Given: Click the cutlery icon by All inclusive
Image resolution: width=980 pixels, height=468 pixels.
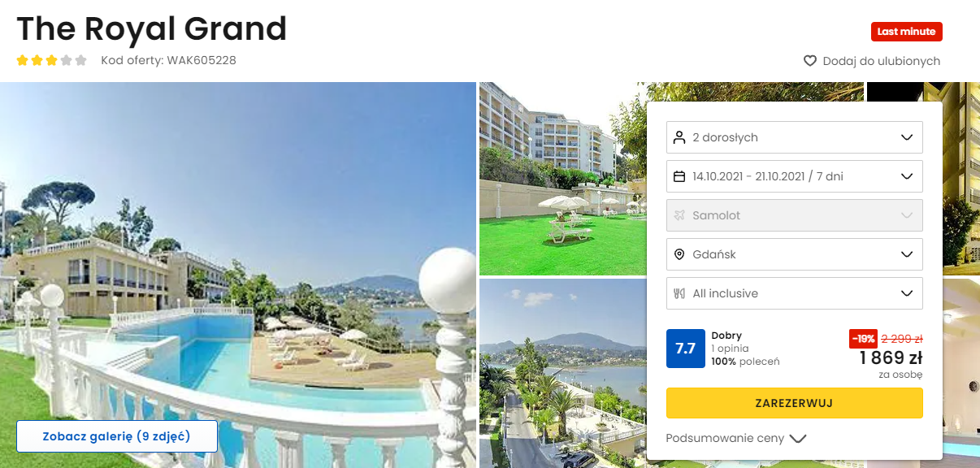Looking at the screenshot, I should [x=680, y=293].
